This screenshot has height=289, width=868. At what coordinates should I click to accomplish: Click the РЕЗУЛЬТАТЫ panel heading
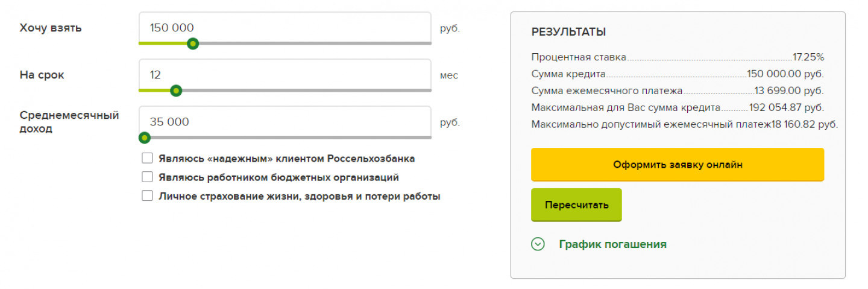(568, 32)
